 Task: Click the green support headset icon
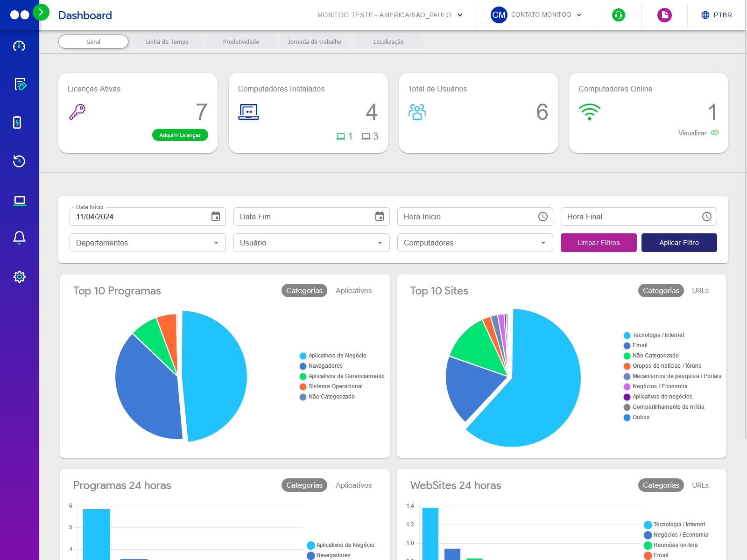tap(619, 15)
